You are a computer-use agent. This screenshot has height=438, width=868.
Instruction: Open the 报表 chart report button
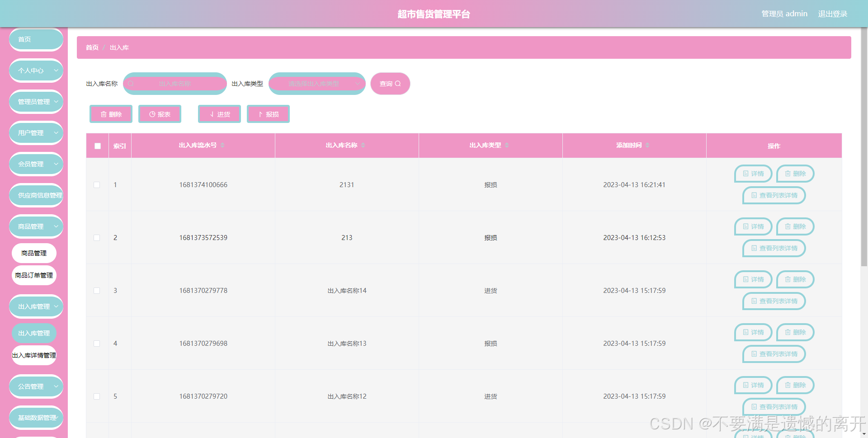coord(160,114)
